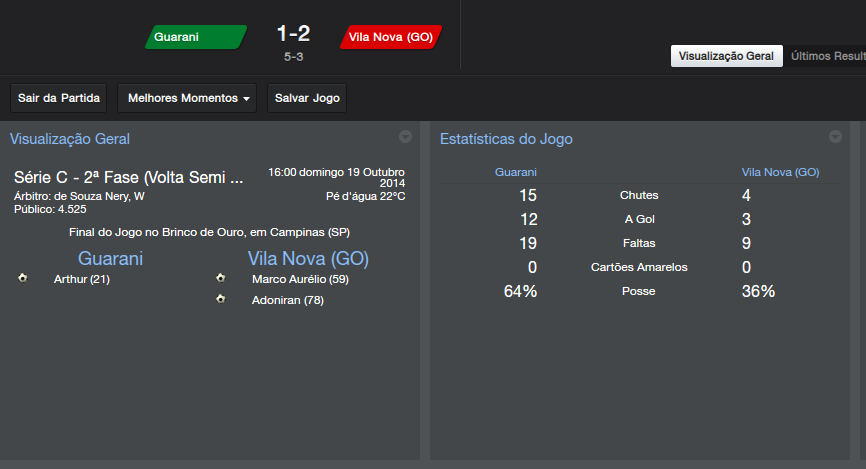The width and height of the screenshot is (866, 469).
Task: Open Guarani team link above the scorers
Action: coord(111,259)
